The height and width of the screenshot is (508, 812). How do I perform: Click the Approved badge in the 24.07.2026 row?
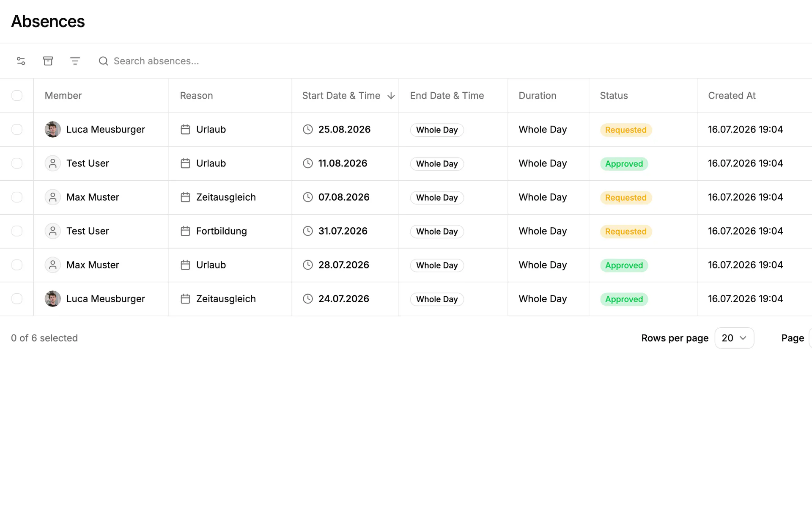[624, 299]
